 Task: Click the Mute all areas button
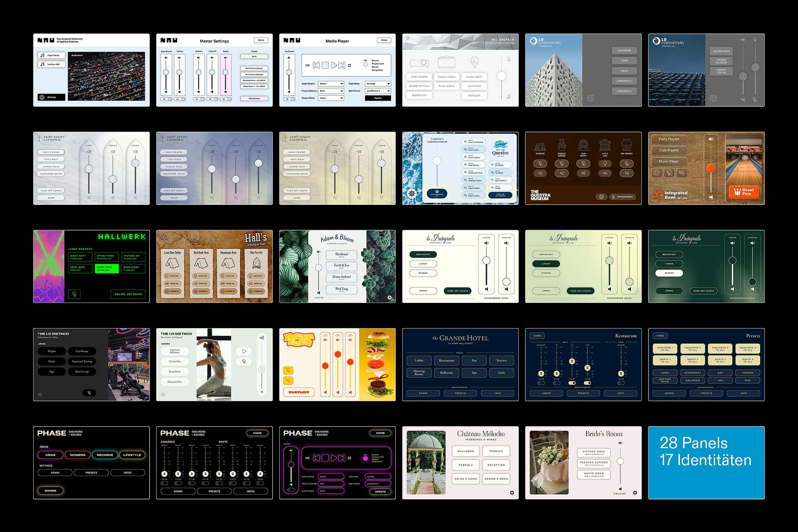tap(254, 98)
